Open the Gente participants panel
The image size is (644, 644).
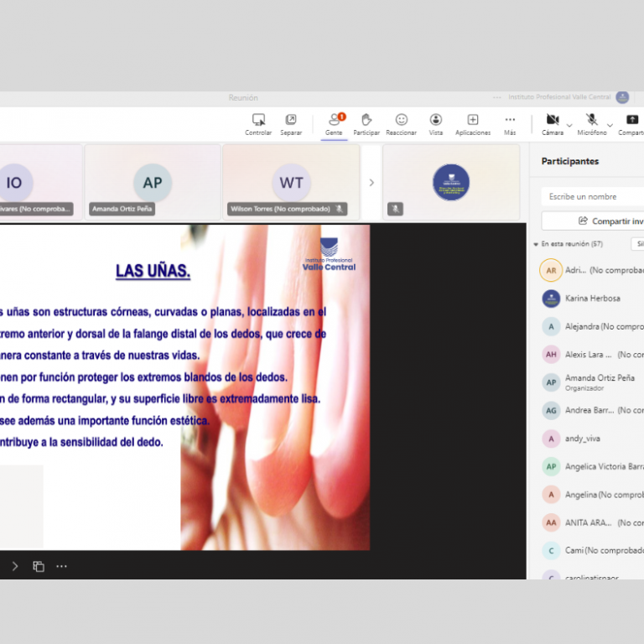pyautogui.click(x=334, y=120)
